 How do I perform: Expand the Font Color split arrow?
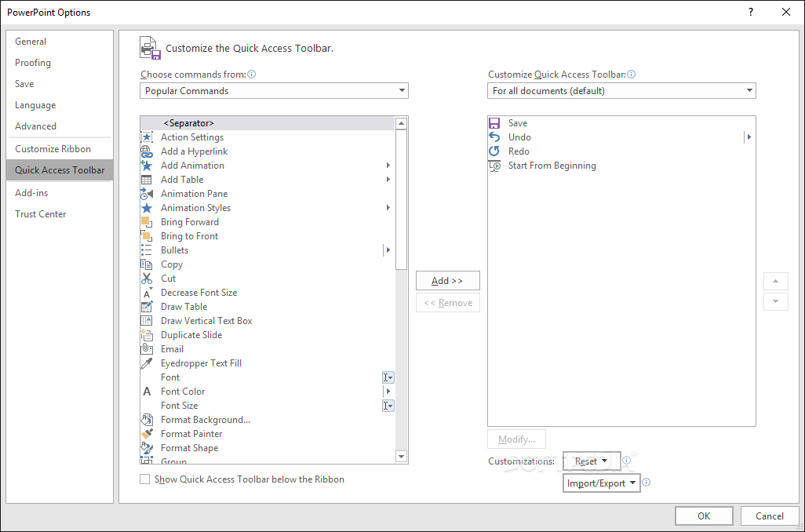click(x=388, y=392)
